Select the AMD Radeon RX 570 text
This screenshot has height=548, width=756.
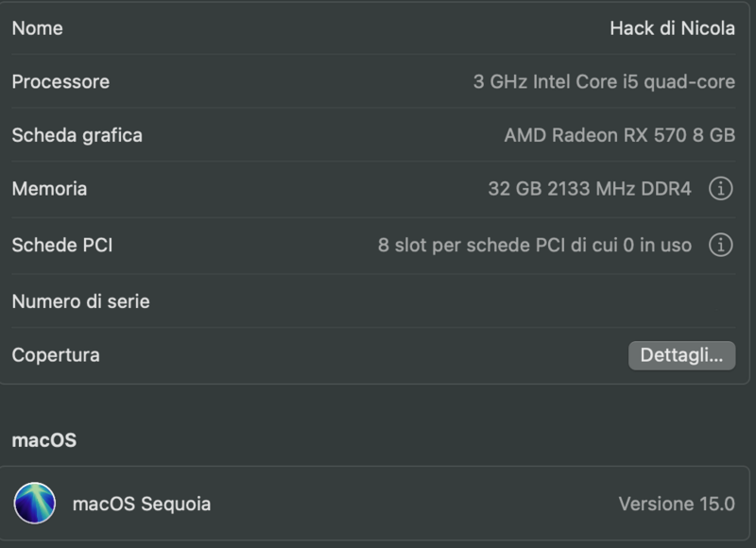pyautogui.click(x=619, y=135)
